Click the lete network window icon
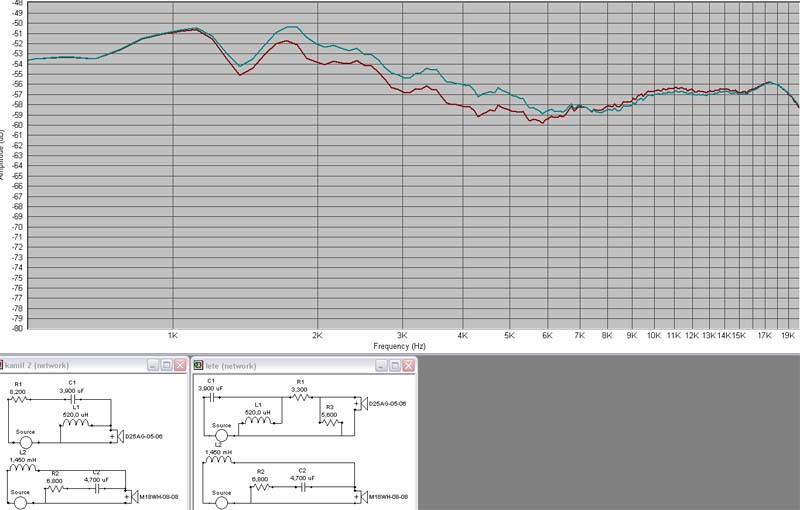800x510 pixels. click(x=198, y=365)
